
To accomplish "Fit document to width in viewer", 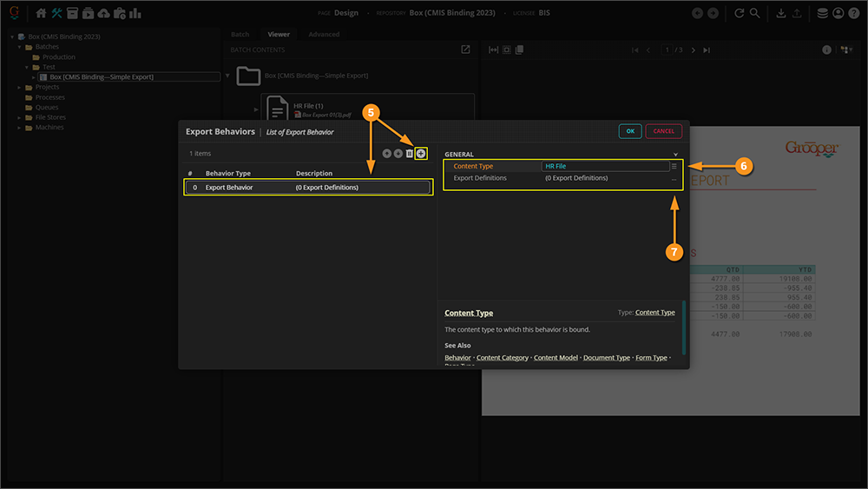I will (x=493, y=50).
